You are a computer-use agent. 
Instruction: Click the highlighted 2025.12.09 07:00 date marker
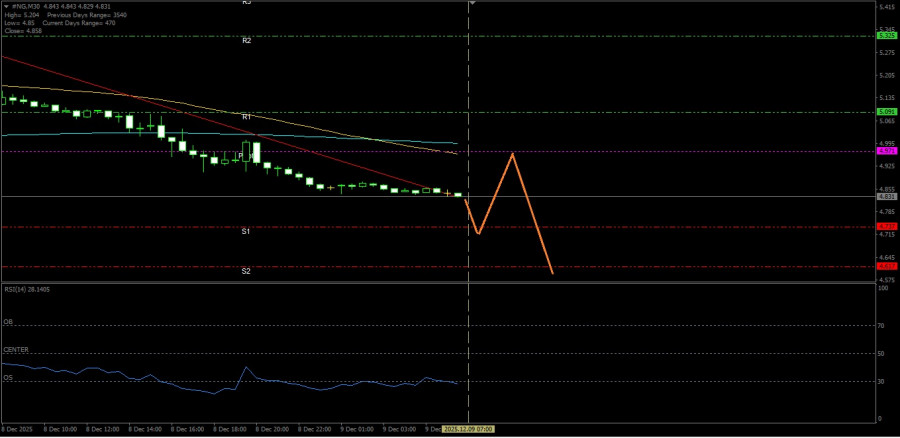[468, 429]
